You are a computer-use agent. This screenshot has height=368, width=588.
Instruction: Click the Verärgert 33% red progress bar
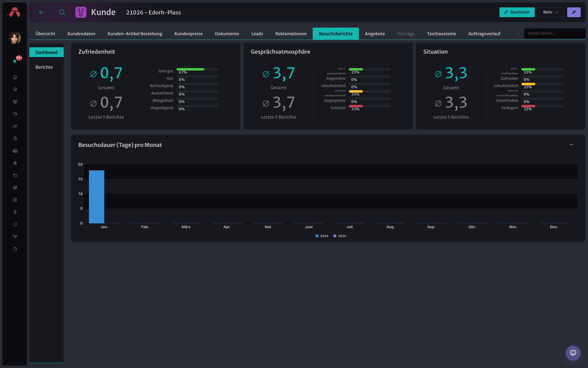(542, 106)
